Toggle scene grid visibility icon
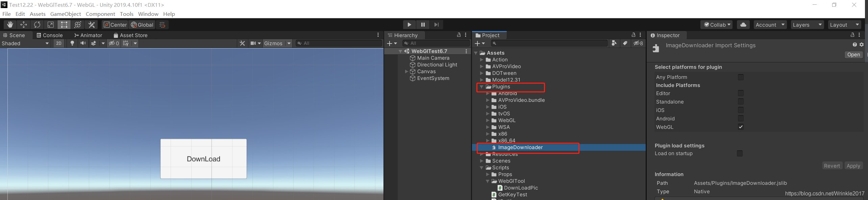This screenshot has width=868, height=200. [x=126, y=43]
